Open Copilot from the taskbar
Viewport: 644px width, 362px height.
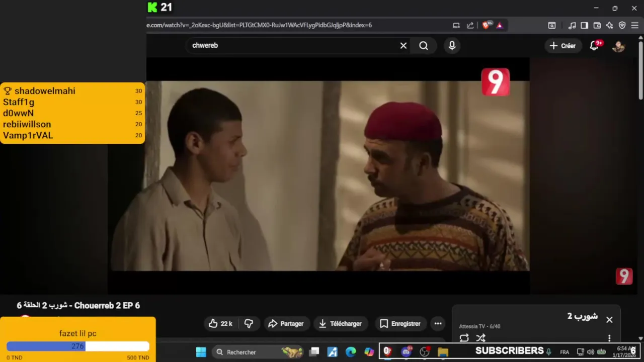[x=369, y=352]
